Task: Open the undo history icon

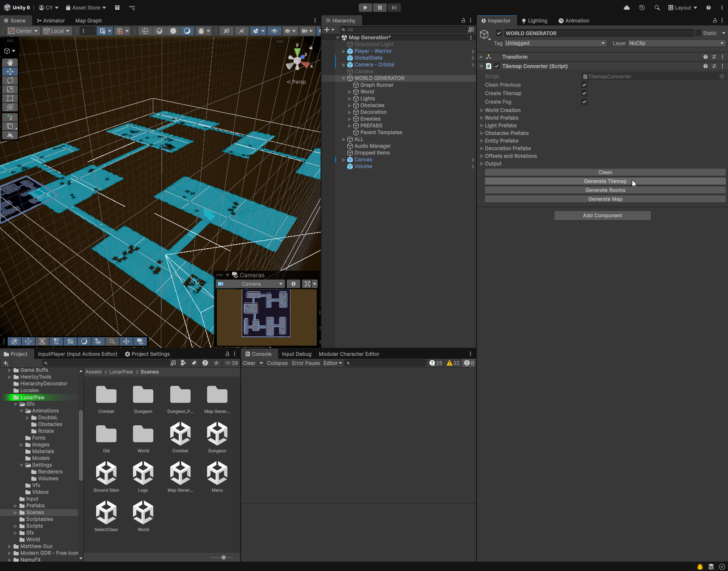Action: pyautogui.click(x=642, y=8)
